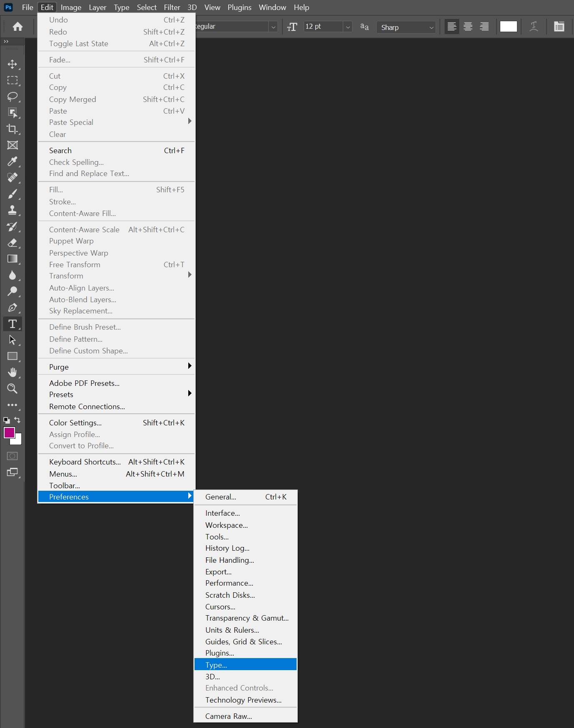Select the Rectangular Marquee tool

[x=12, y=80]
